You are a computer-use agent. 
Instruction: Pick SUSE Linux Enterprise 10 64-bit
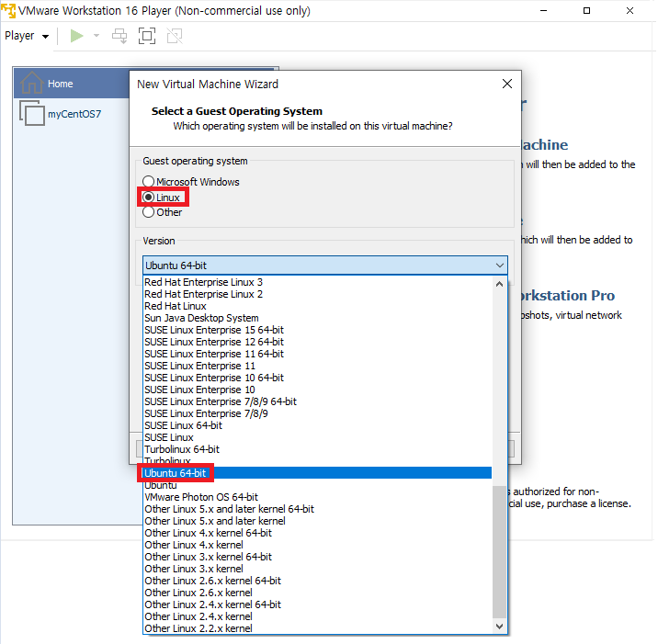point(318,378)
